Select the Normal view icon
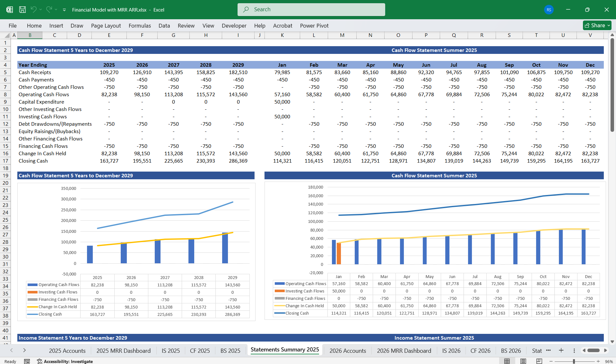 click(x=508, y=361)
